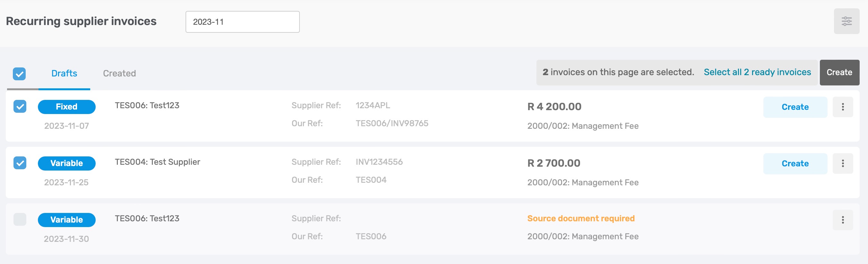The image size is (868, 264).
Task: Click Select all 2 ready invoices link
Action: pyautogui.click(x=757, y=72)
